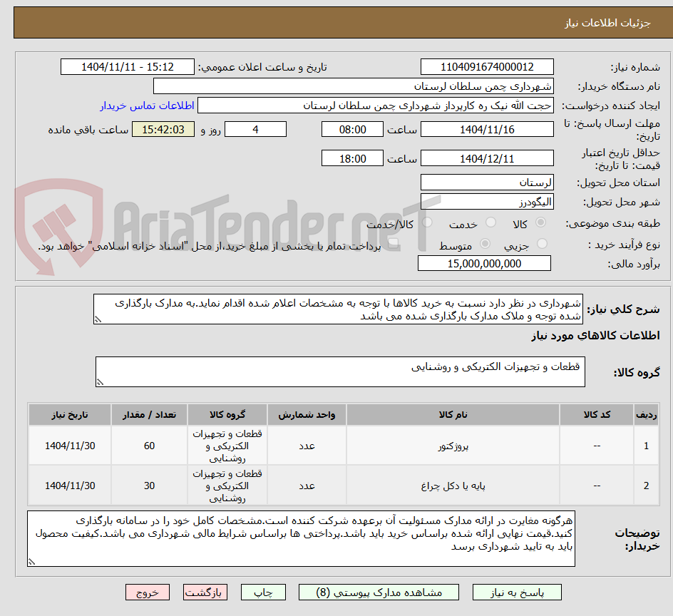Click the product group cell in row 1
The height and width of the screenshot is (616, 673).
pyautogui.click(x=227, y=446)
